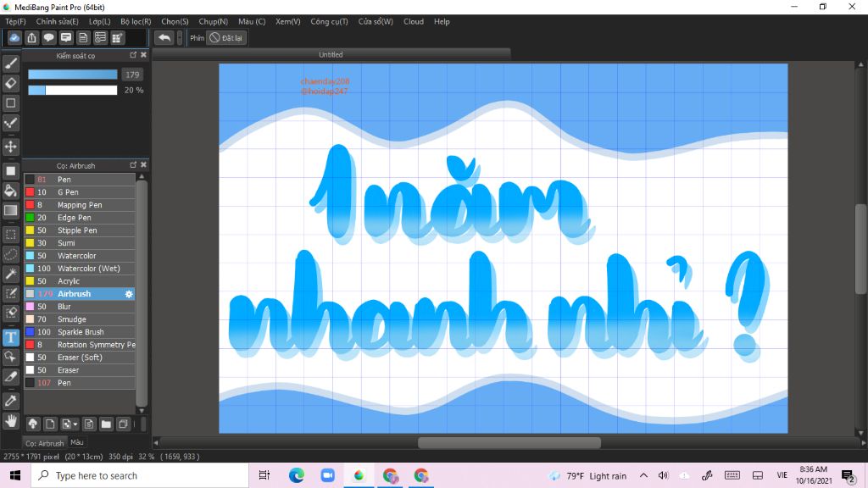This screenshot has width=868, height=488.
Task: Click the brush size value 179
Action: (132, 75)
